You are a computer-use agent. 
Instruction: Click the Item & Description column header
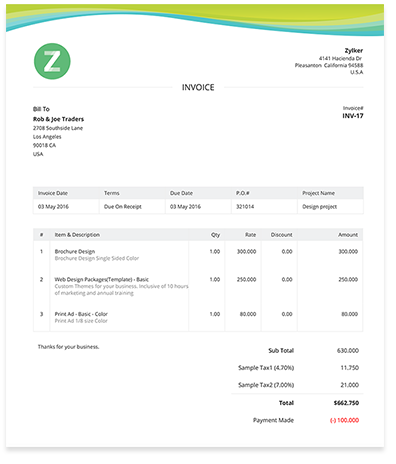point(77,235)
